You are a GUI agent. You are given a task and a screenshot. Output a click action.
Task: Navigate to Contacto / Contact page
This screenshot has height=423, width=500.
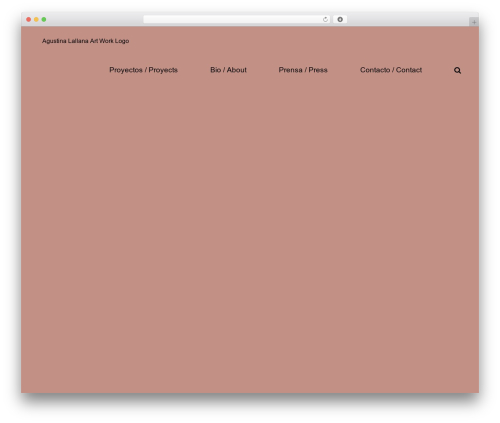[391, 70]
